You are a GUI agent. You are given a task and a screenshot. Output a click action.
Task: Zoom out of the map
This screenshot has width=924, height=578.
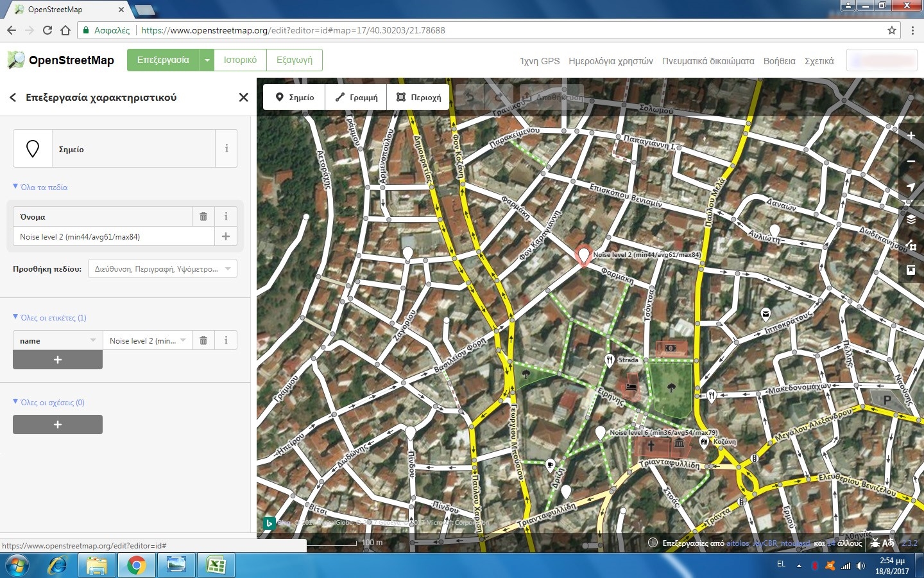[x=911, y=161]
